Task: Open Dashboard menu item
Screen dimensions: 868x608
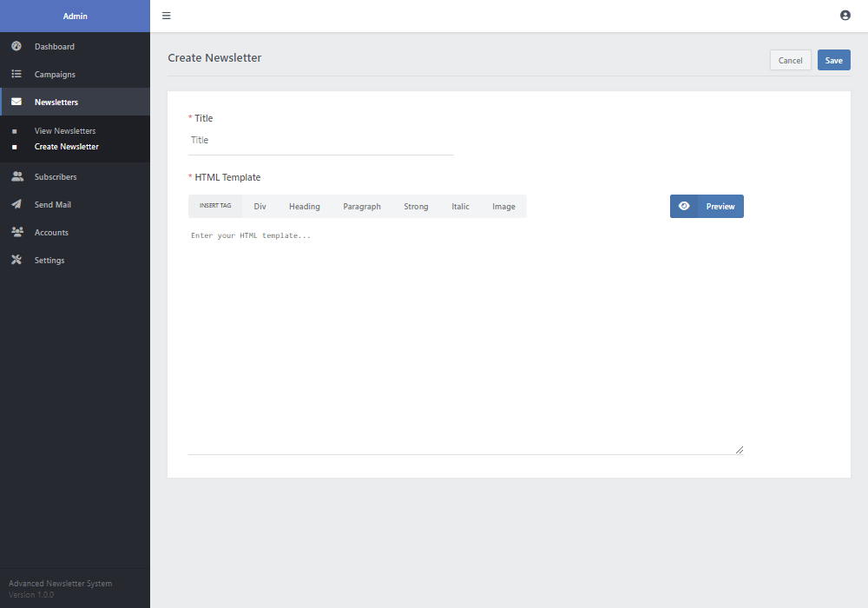Action: pyautogui.click(x=75, y=47)
